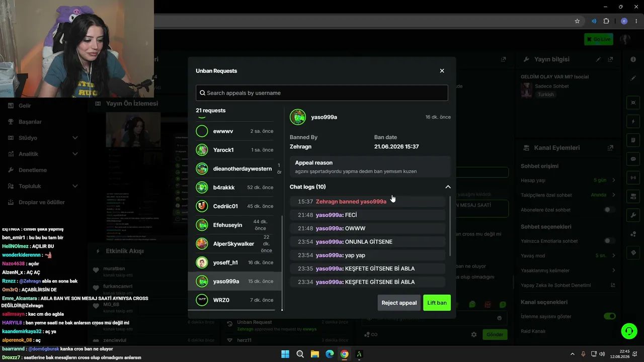The height and width of the screenshot is (362, 644).
Task: Select the WRZ0 unban request
Action: (x=235, y=300)
